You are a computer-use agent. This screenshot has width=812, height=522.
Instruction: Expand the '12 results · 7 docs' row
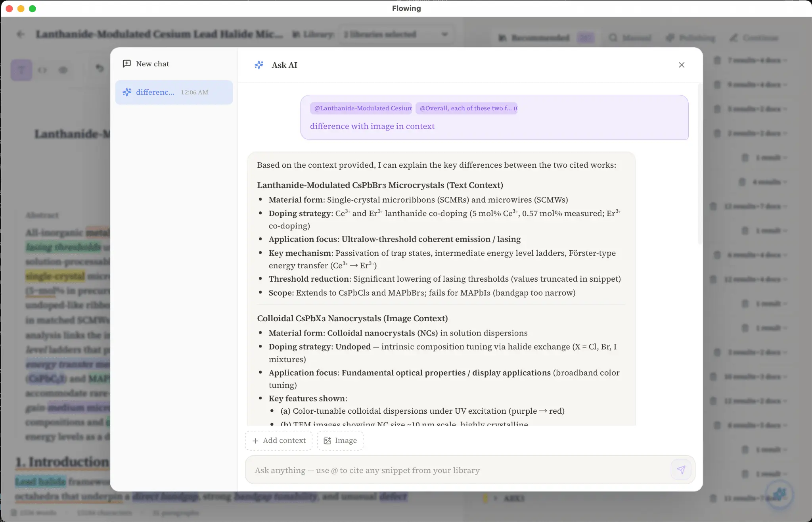pos(755,206)
